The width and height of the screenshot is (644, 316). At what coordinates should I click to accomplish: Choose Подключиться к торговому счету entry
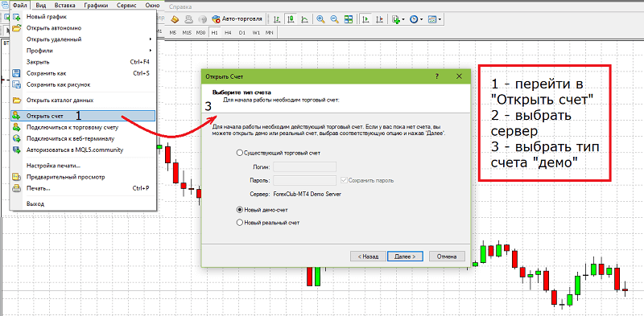pyautogui.click(x=83, y=127)
